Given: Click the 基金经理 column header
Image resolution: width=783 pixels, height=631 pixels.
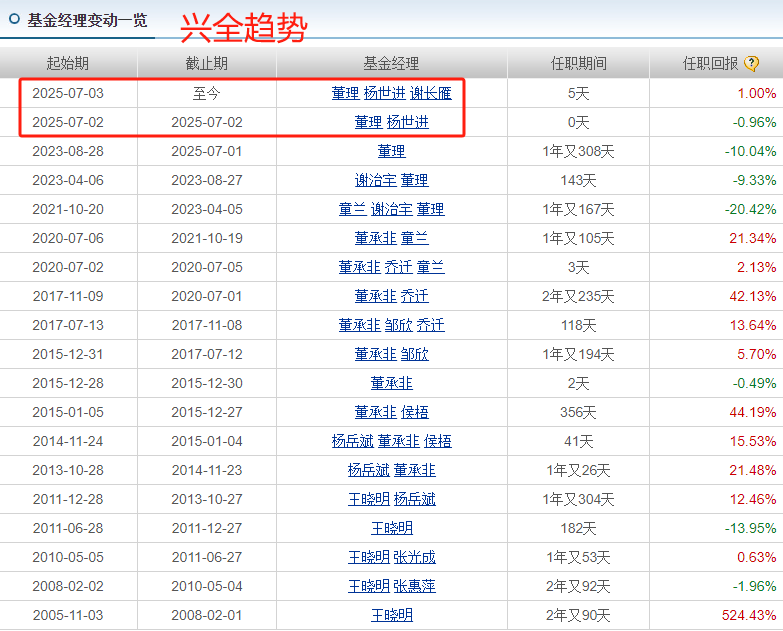Looking at the screenshot, I should pos(392,63).
